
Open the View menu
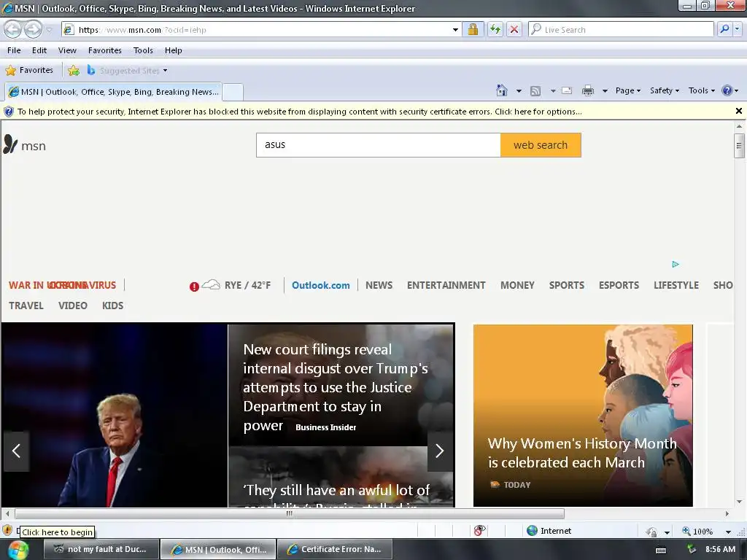tap(67, 50)
